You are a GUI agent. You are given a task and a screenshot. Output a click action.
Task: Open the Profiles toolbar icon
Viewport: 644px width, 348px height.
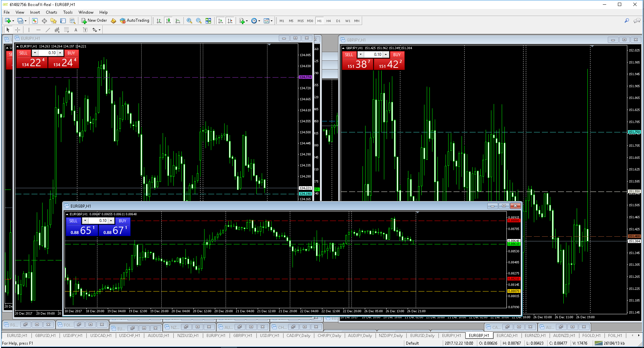tap(21, 21)
